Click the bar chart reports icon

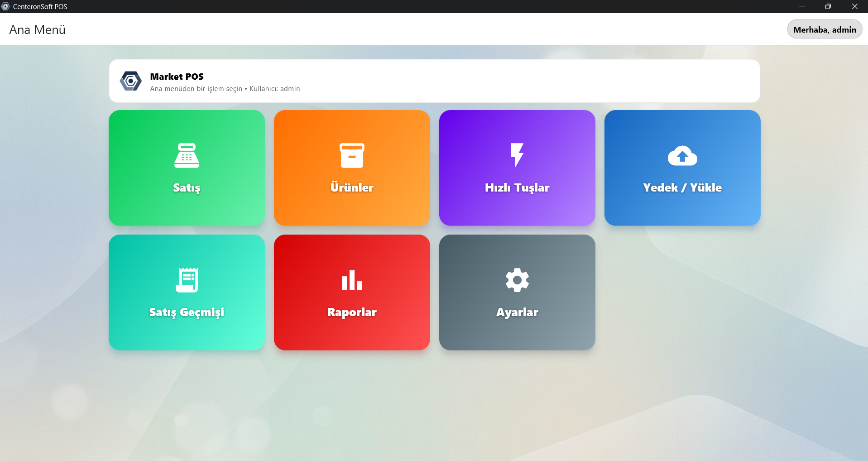[x=352, y=280]
